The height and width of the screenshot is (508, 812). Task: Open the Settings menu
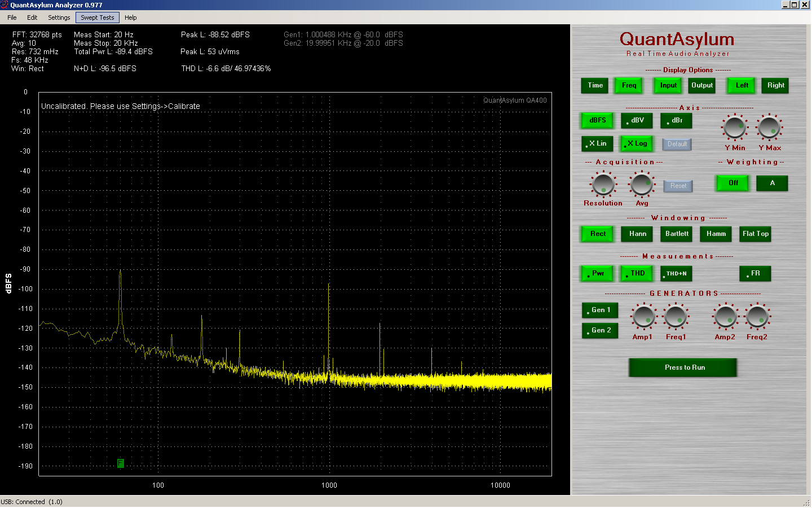pyautogui.click(x=59, y=17)
